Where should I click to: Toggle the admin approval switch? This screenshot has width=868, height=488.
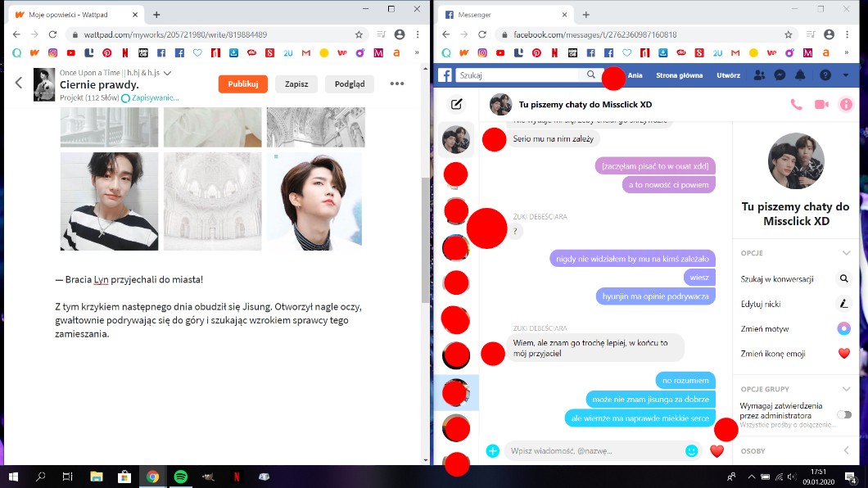[x=843, y=415]
